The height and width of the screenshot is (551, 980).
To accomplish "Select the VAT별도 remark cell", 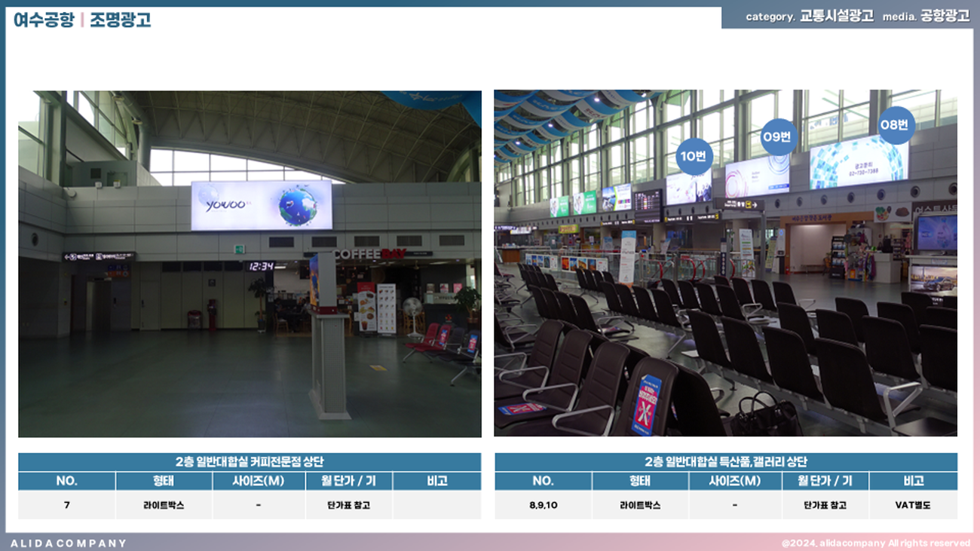I will (x=913, y=505).
